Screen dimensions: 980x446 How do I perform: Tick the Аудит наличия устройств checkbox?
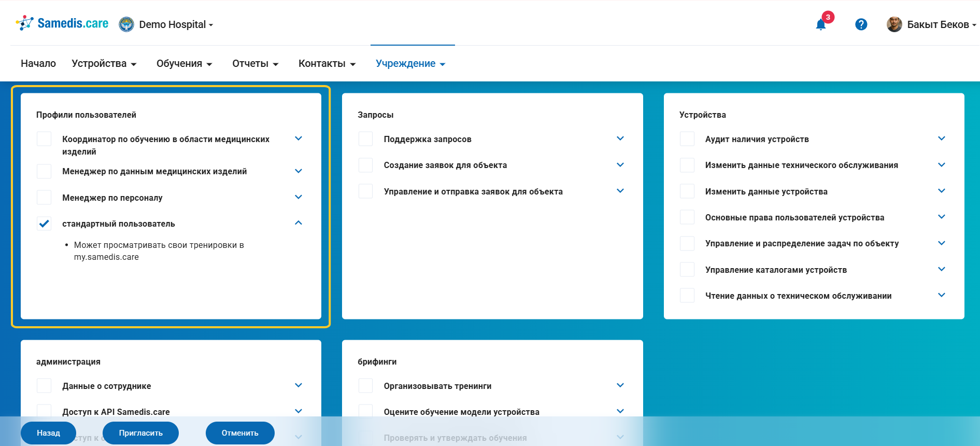click(687, 139)
